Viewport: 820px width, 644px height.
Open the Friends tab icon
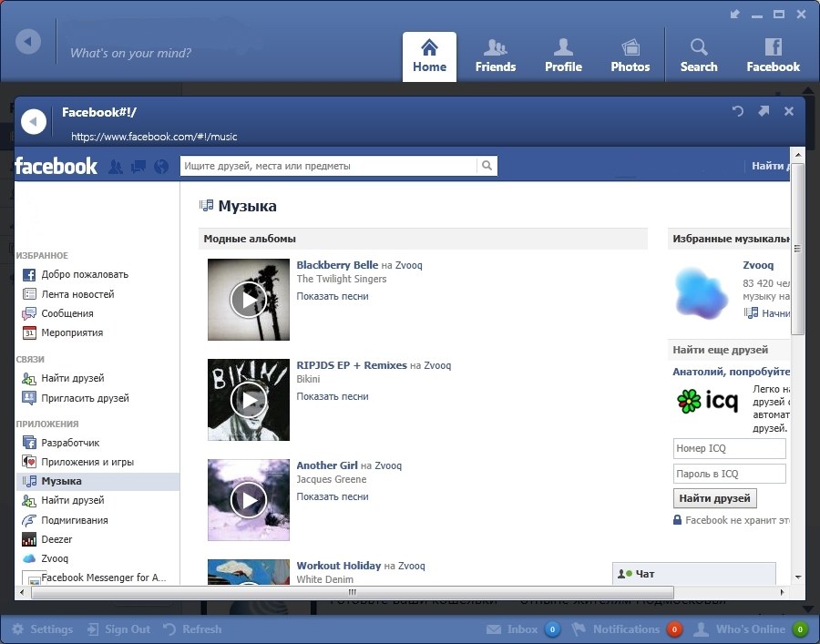[x=495, y=56]
